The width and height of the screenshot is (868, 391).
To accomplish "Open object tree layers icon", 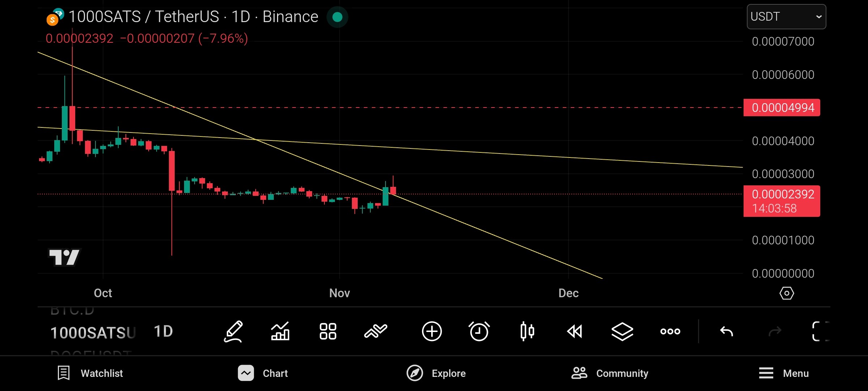I will click(622, 331).
